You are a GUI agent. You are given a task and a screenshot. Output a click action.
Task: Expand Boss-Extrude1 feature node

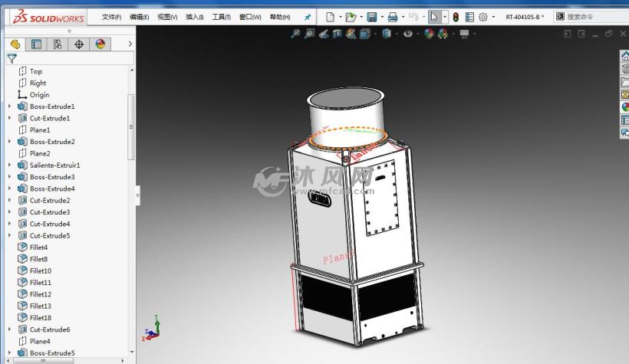(10, 107)
